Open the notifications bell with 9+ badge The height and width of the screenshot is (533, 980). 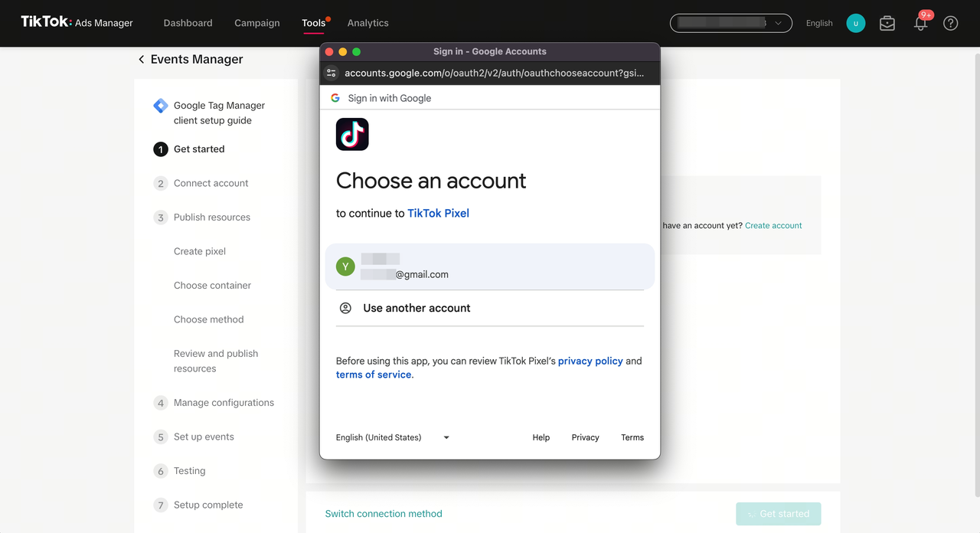[920, 23]
